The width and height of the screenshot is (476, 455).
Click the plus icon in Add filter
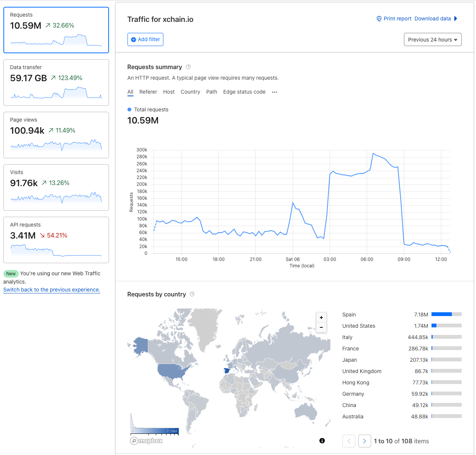click(134, 40)
